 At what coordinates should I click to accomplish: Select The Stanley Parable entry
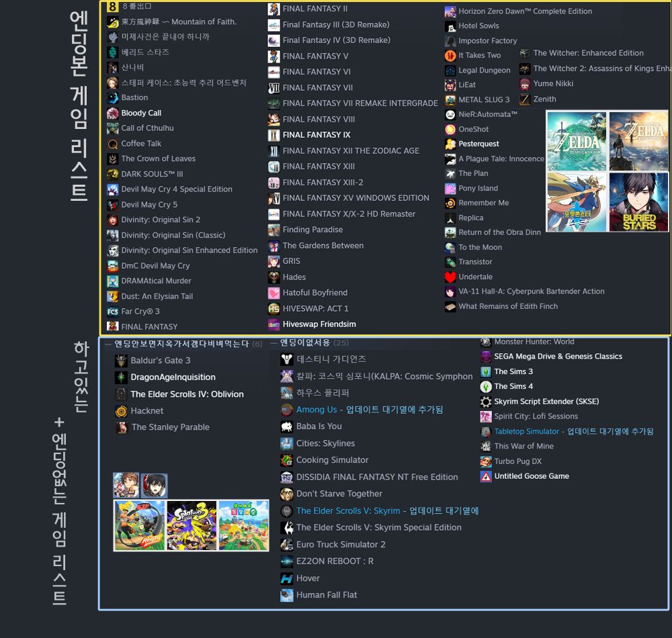pyautogui.click(x=171, y=427)
